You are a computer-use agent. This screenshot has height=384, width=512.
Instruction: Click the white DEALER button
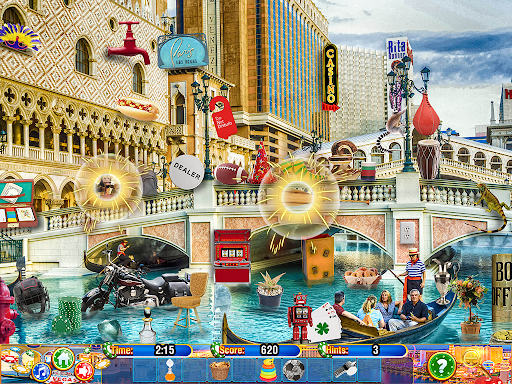click(x=186, y=172)
